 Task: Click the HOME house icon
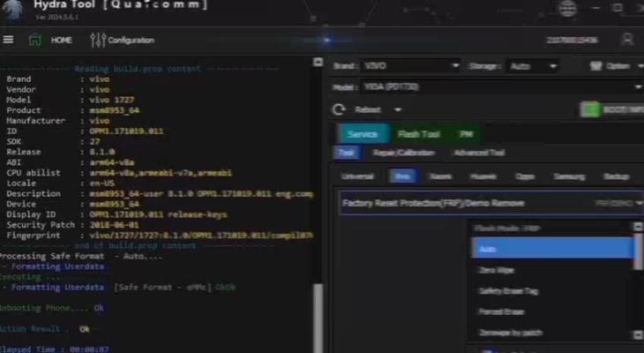click(x=35, y=40)
